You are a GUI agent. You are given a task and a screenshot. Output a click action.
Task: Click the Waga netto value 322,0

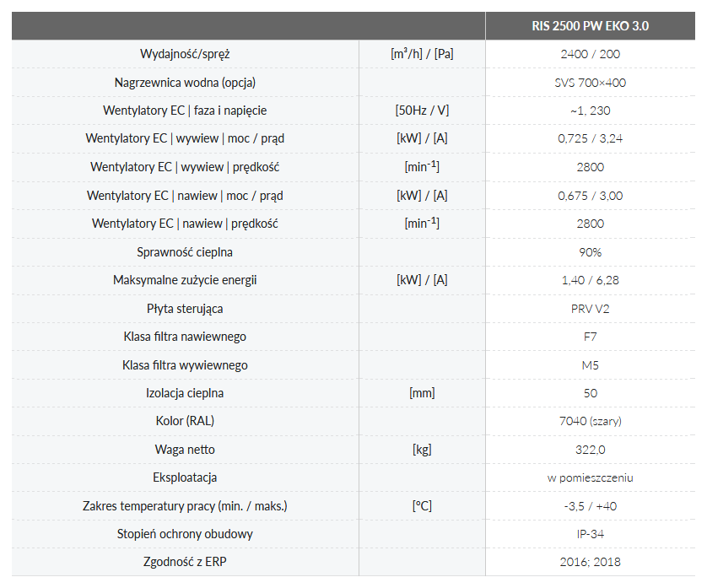tap(590, 450)
